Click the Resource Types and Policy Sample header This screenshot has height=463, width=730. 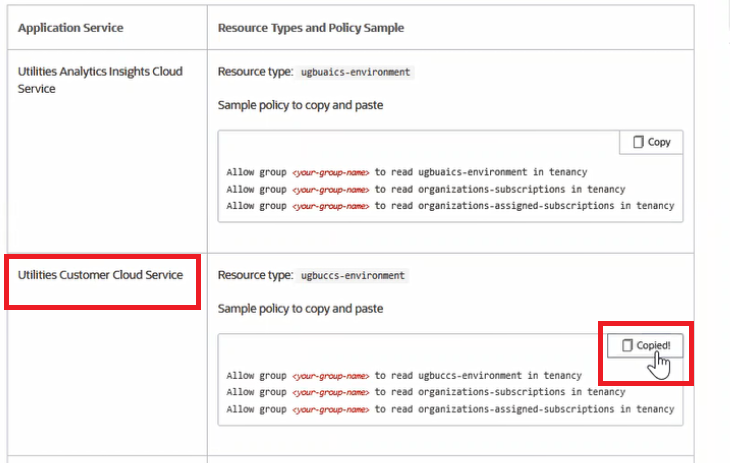coord(311,28)
